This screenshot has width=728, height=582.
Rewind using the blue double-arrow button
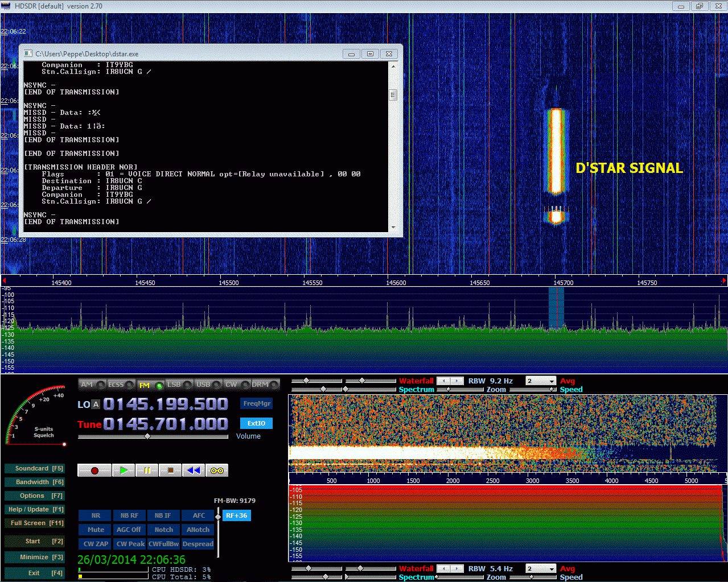(x=194, y=470)
